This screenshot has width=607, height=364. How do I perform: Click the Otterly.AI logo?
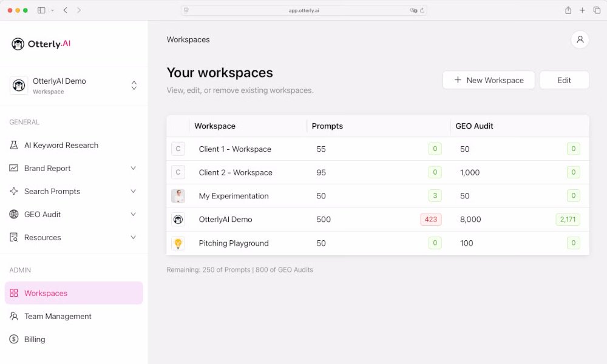pos(41,44)
